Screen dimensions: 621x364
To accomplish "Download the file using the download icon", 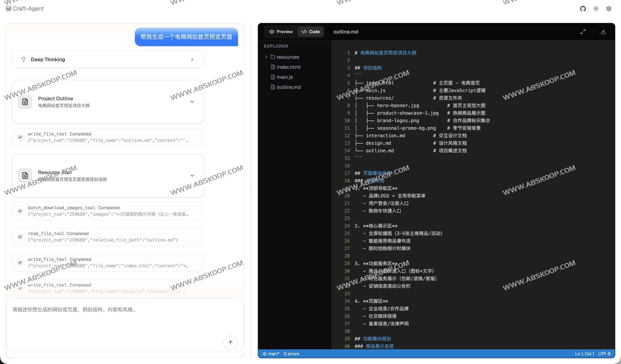I will pos(603,32).
